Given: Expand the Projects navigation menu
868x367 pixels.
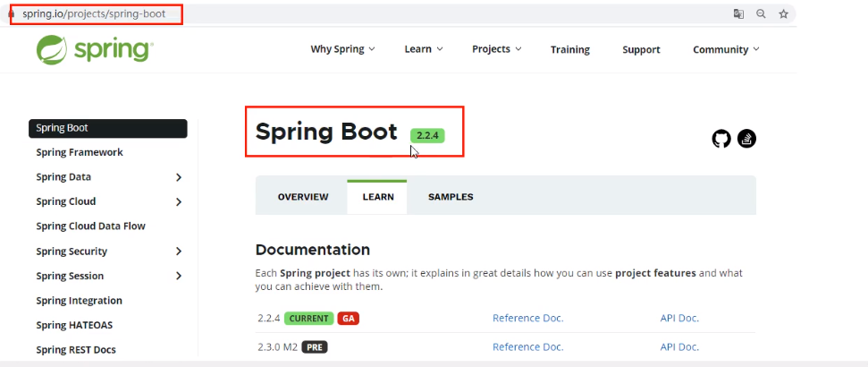Looking at the screenshot, I should point(496,49).
